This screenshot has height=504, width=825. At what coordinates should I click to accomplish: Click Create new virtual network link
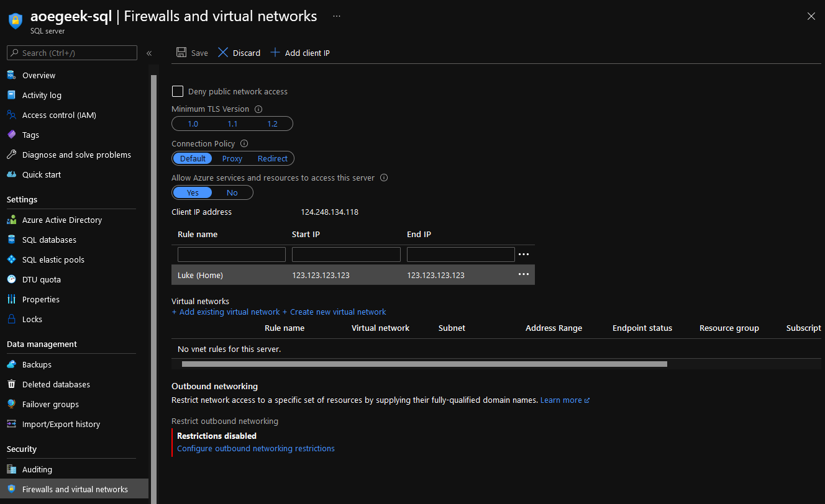(x=334, y=312)
